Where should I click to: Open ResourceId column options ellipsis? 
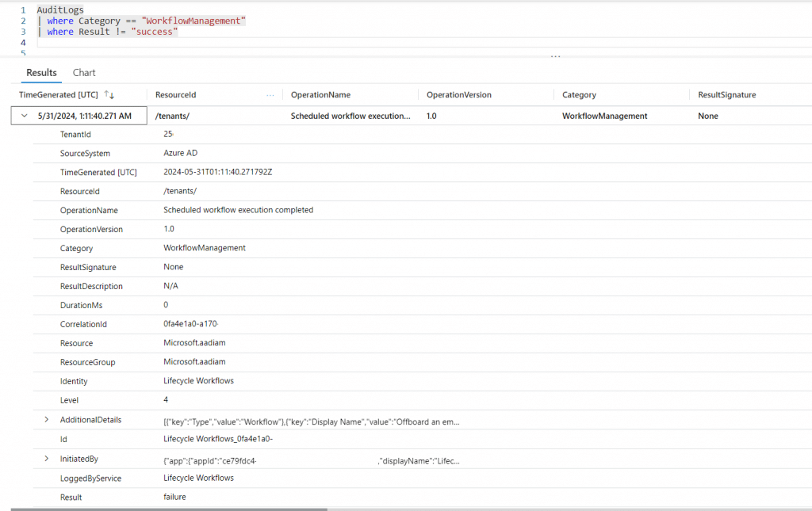point(270,95)
